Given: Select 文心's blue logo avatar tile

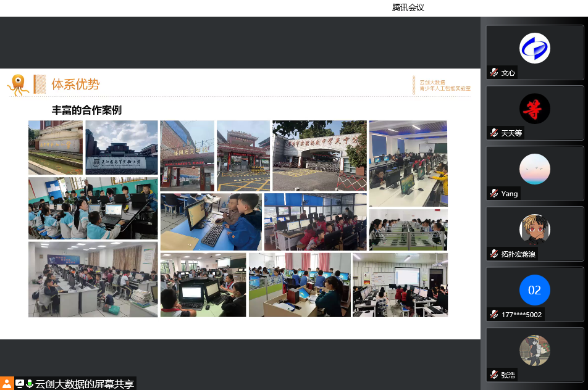Looking at the screenshot, I should coord(534,48).
